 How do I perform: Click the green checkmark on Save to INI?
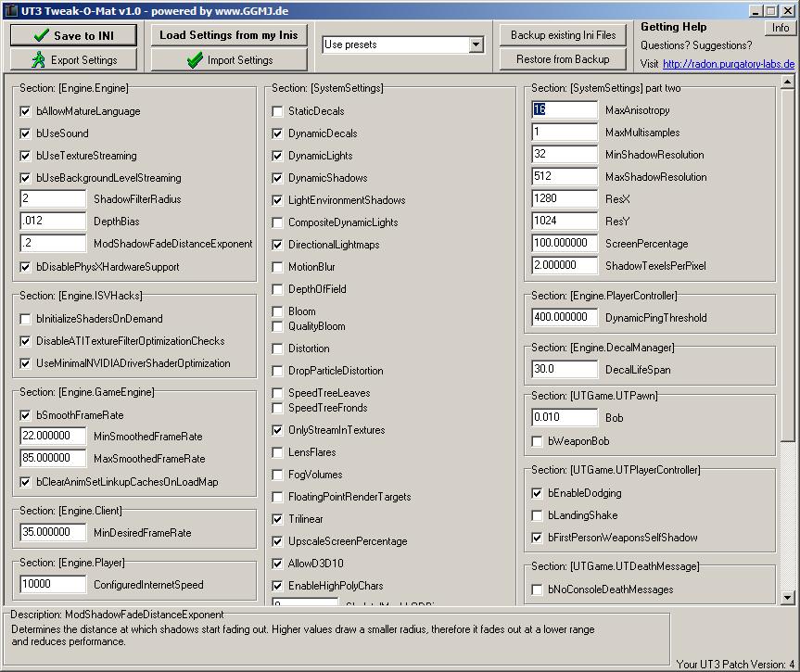click(x=42, y=36)
